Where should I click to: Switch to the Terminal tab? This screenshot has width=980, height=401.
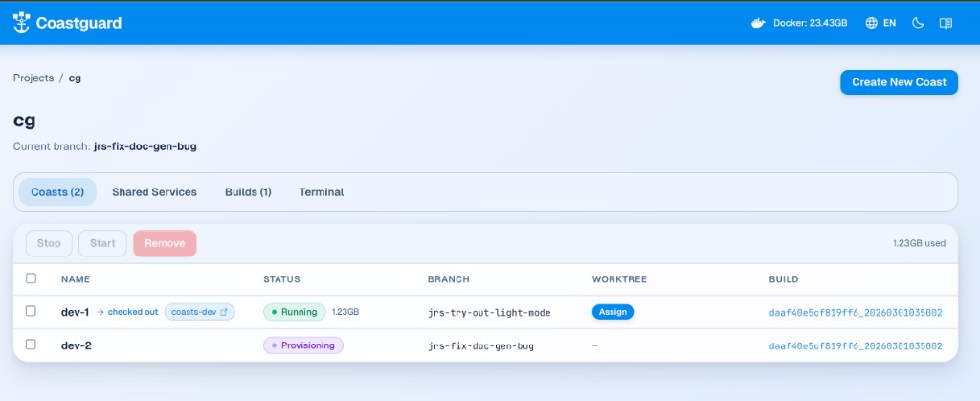point(321,192)
